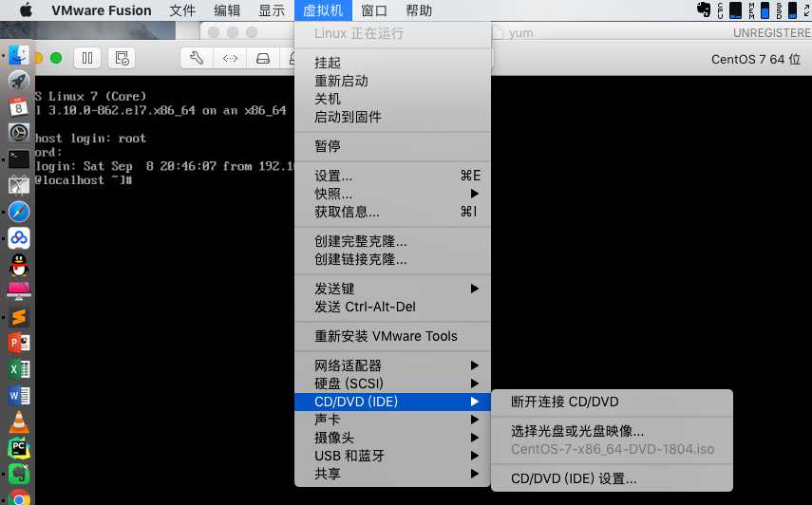This screenshot has height=505, width=812.
Task: Open the 帮助 menu
Action: tap(419, 10)
